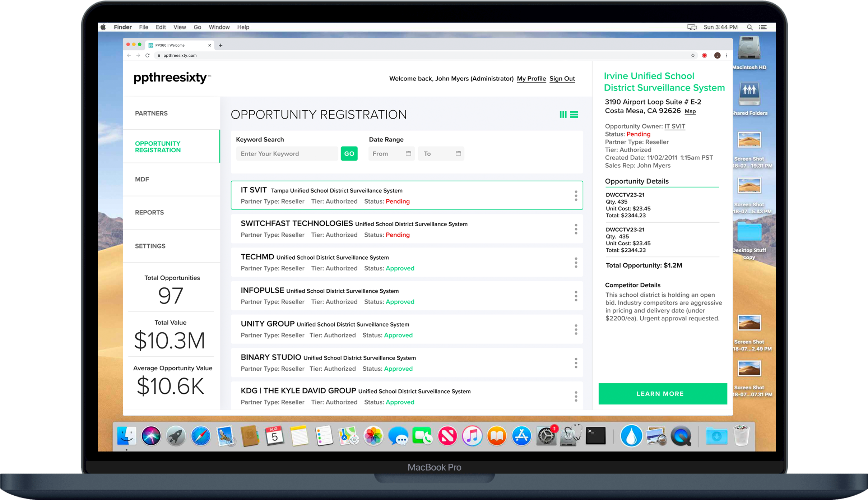Image resolution: width=868 pixels, height=500 pixels.
Task: Open options menu for IT SVIT row
Action: (576, 195)
